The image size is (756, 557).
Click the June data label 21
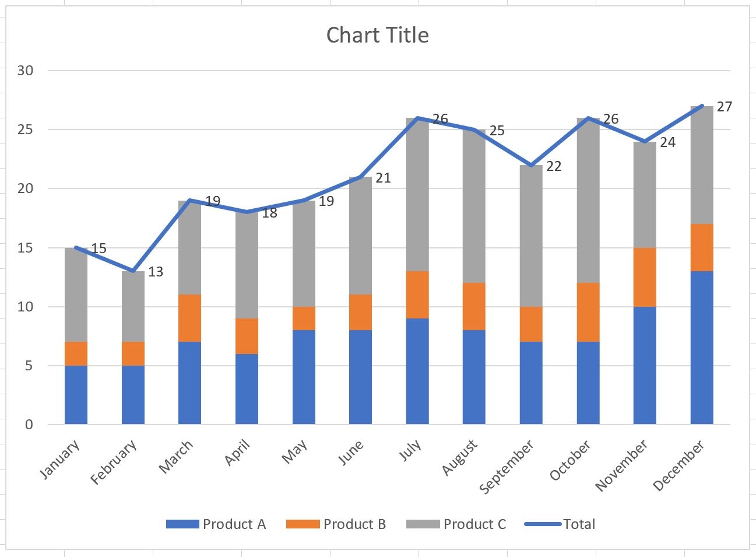[x=383, y=178]
